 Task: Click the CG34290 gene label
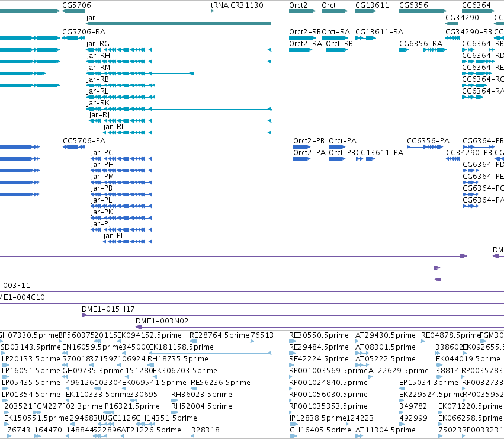[x=462, y=17]
